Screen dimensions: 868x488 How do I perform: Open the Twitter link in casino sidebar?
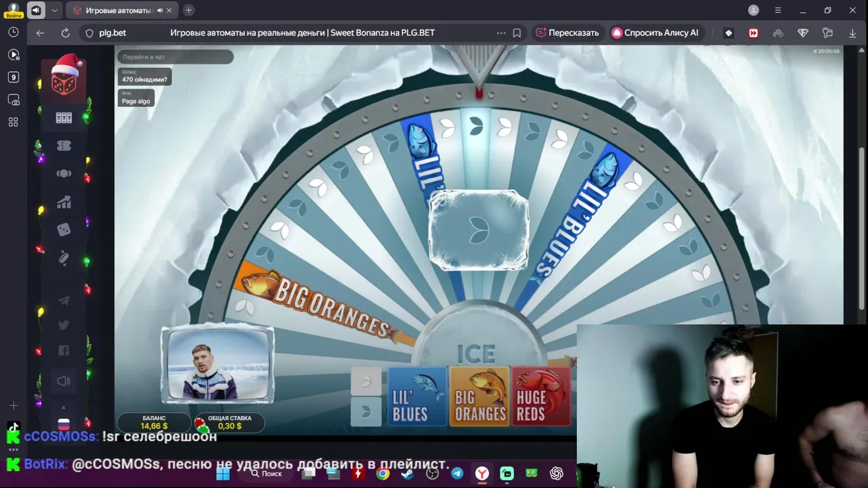pyautogui.click(x=64, y=325)
